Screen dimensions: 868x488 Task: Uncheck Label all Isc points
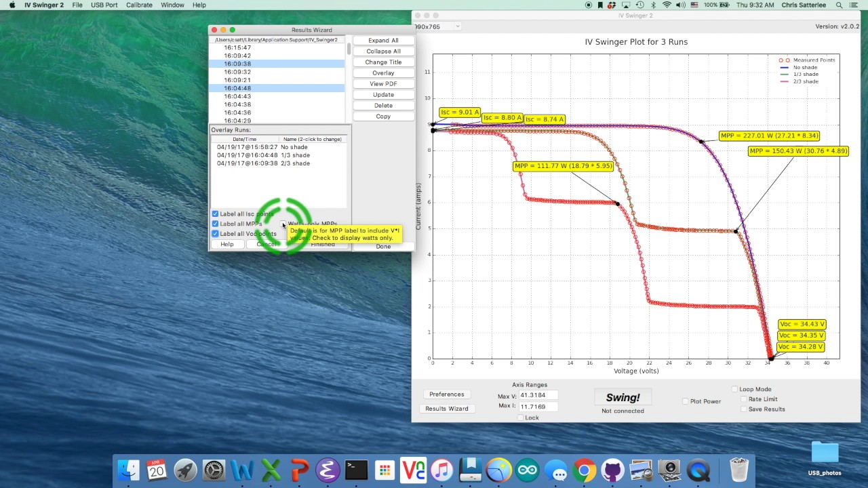coord(215,214)
